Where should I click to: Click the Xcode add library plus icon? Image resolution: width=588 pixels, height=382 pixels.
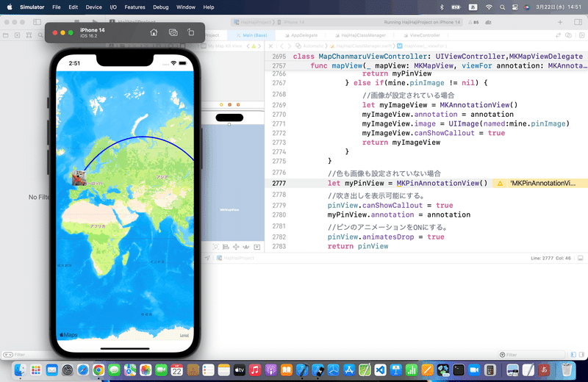click(x=560, y=22)
